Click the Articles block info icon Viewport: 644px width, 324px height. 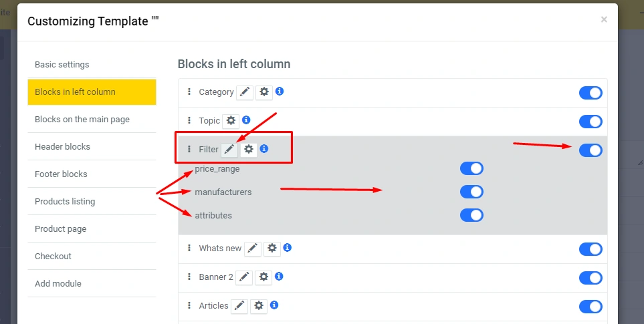coord(274,305)
